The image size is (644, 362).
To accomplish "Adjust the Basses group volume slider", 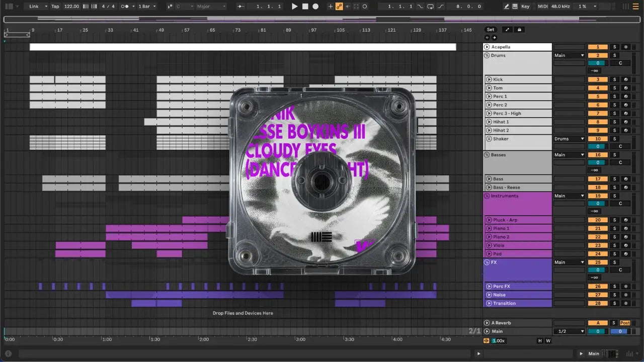I will click(x=598, y=163).
